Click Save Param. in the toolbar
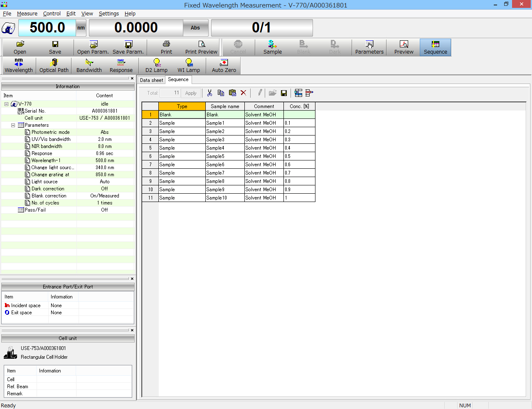 [128, 47]
